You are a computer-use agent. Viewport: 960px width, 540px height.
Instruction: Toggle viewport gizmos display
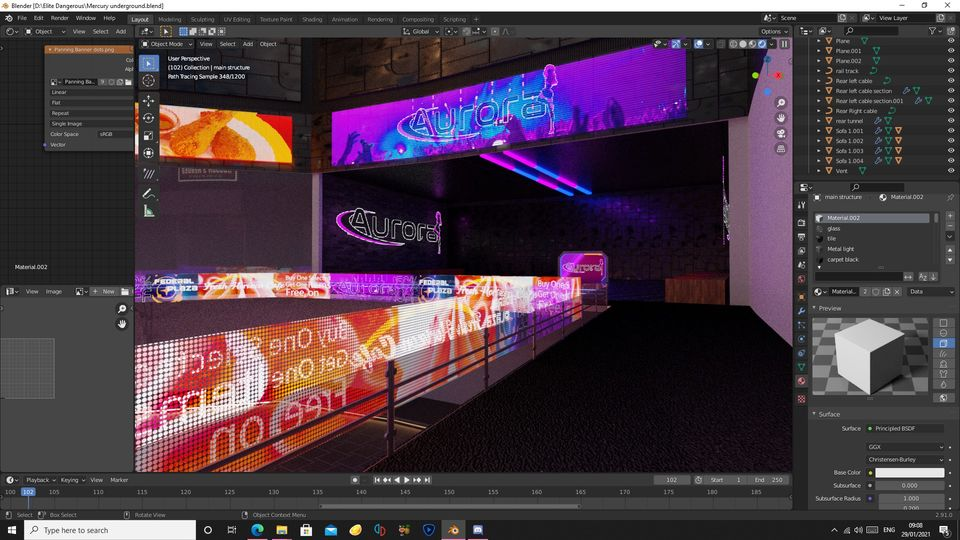[x=676, y=44]
